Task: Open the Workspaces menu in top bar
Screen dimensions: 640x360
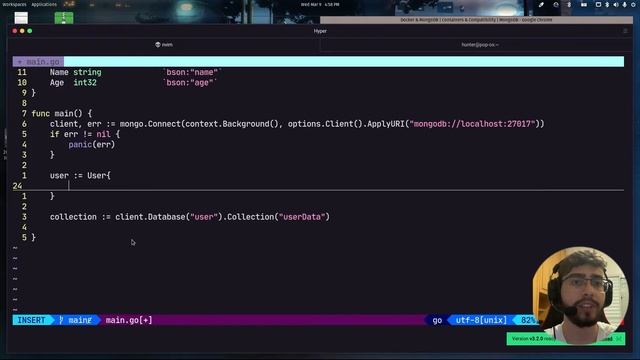Action: coord(14,4)
